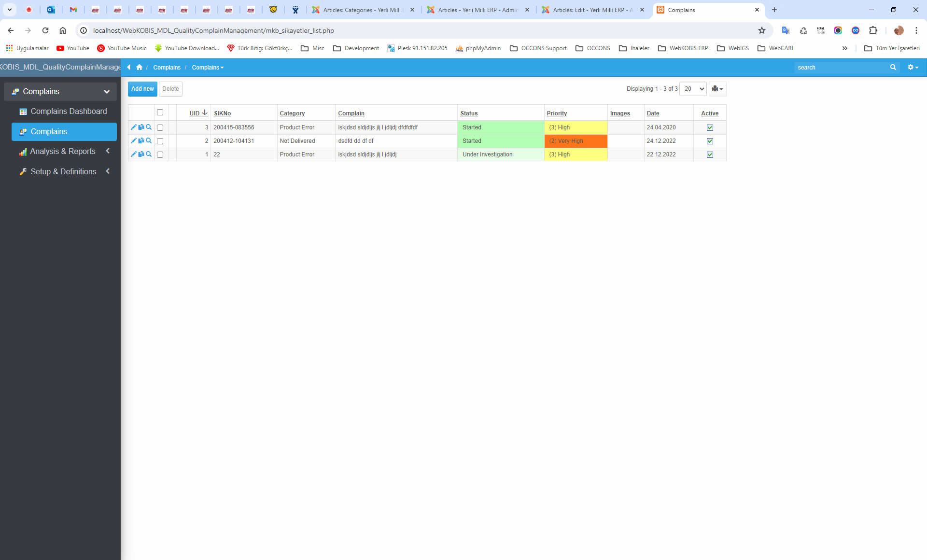Open Complains Dashboard in sidebar
Image resolution: width=927 pixels, height=560 pixels.
click(x=64, y=112)
